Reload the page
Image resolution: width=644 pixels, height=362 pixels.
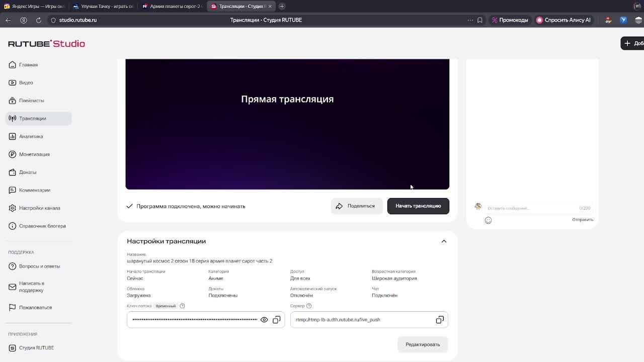(x=39, y=20)
